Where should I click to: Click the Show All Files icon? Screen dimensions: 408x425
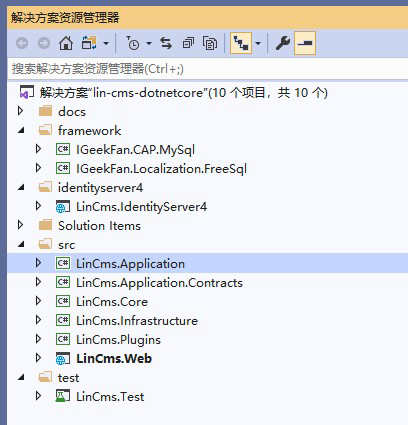(210, 43)
